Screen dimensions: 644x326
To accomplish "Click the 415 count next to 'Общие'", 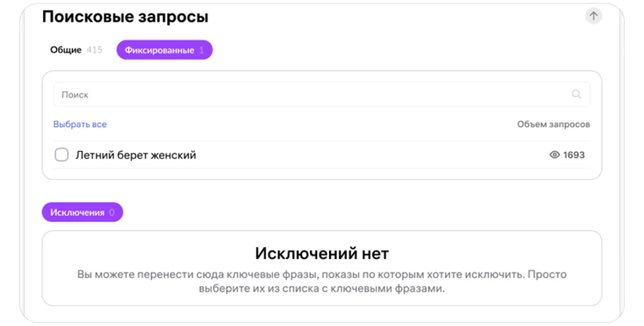I will coord(94,50).
